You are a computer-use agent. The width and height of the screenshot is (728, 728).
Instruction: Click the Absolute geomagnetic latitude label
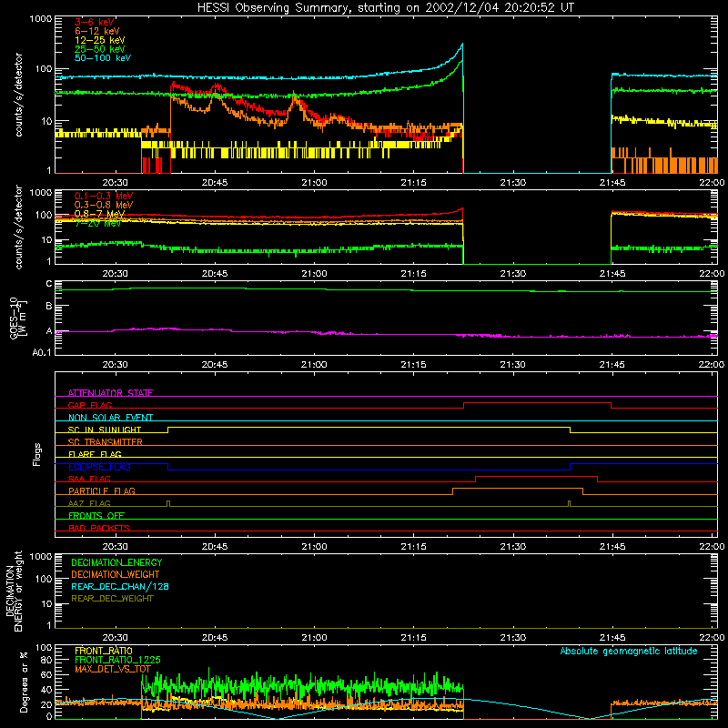point(629,651)
